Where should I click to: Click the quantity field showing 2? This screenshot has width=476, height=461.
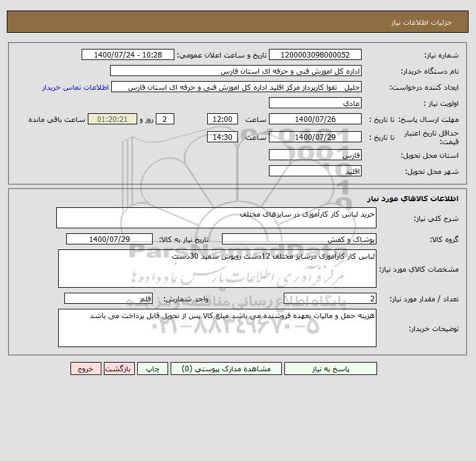coord(330,298)
